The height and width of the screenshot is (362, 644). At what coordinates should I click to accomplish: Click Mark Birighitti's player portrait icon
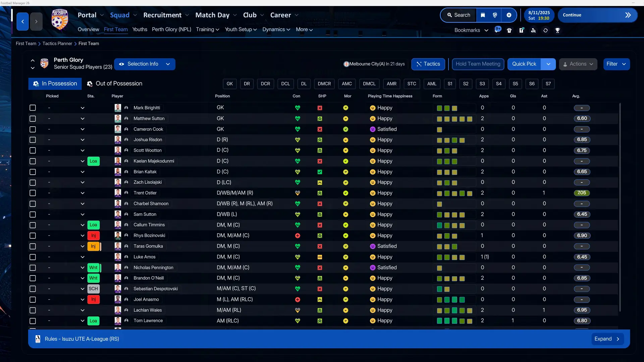click(x=118, y=108)
